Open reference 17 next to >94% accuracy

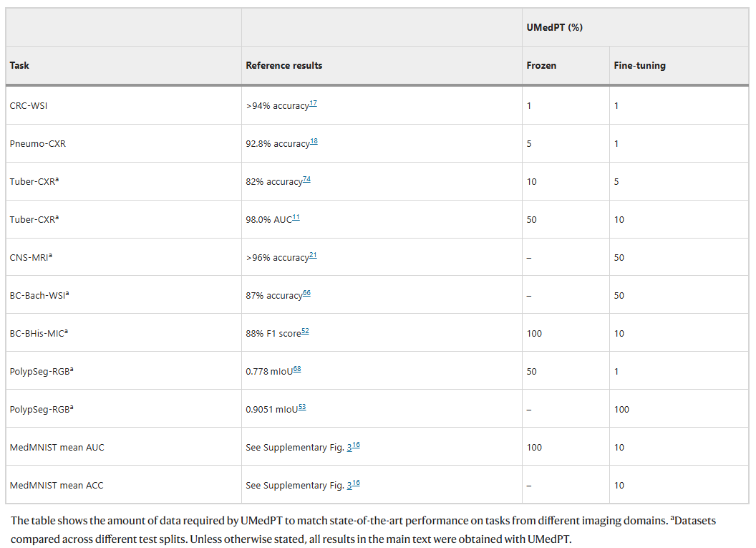(313, 104)
